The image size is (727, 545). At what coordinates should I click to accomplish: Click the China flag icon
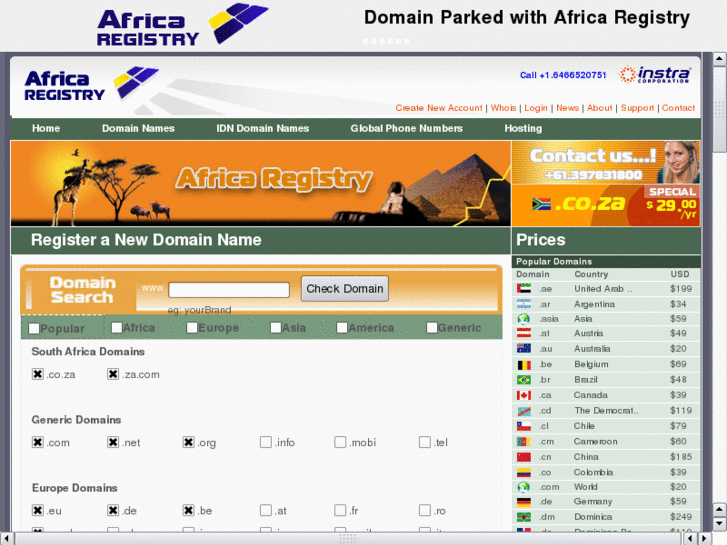tap(524, 457)
